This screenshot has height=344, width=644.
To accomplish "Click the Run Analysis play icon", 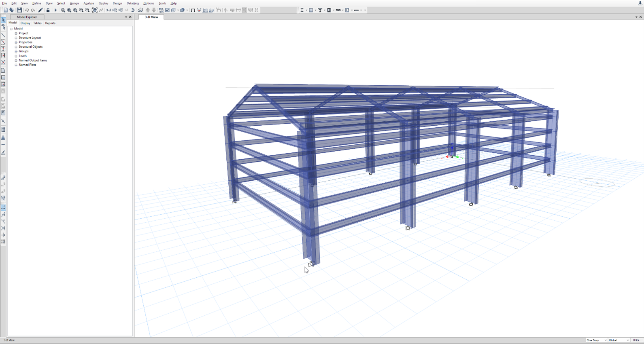I will [x=55, y=10].
